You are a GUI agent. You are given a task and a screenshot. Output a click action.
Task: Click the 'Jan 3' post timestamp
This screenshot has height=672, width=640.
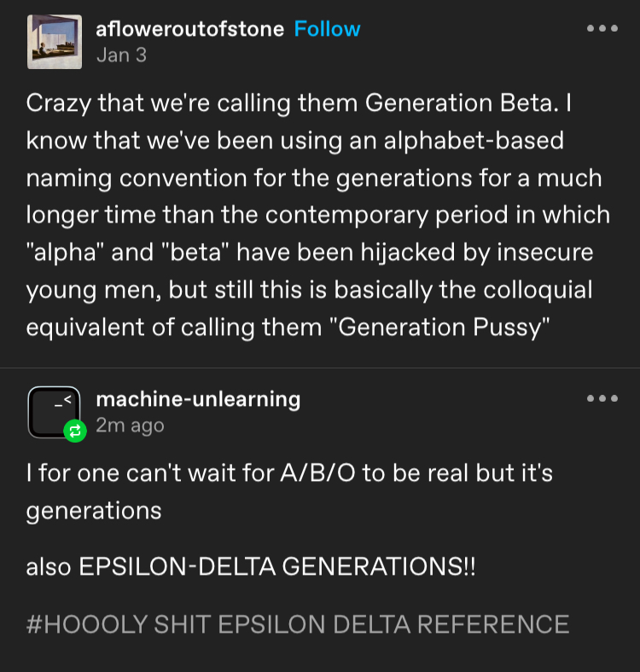coord(121,55)
